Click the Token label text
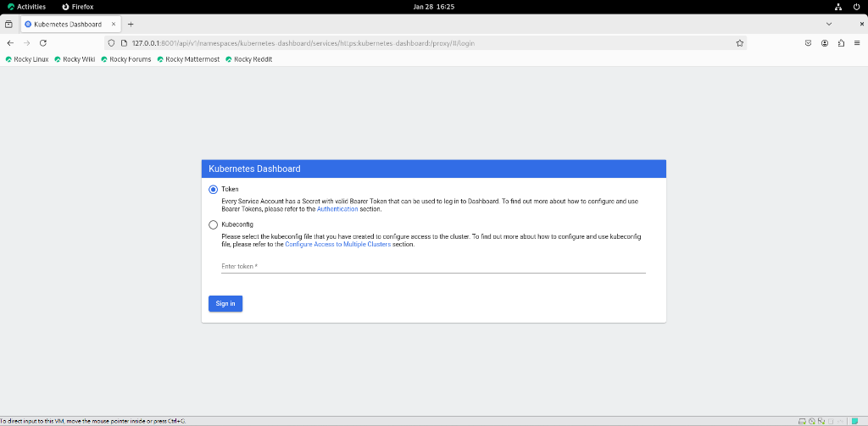Screen dimensions: 868x426 tap(230, 189)
